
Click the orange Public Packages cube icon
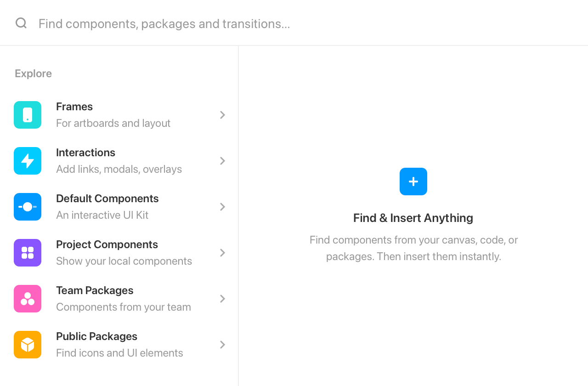tap(28, 345)
